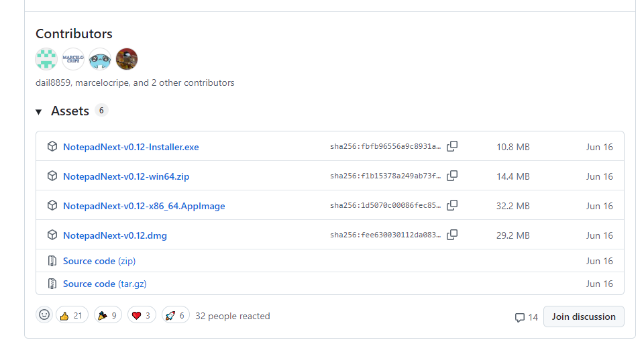Screen dimensions: 644x344
Task: Click sha256:fee630030112da083 hash text
Action: click(385, 235)
